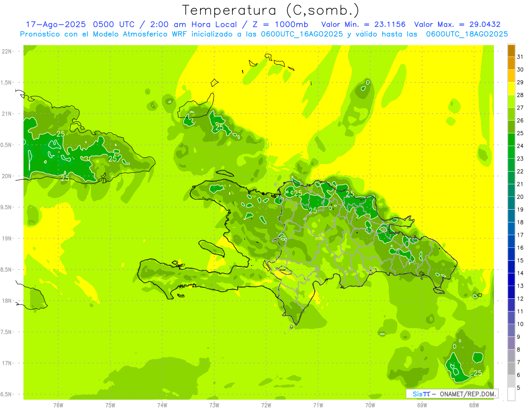Click the '20N' latitude label

pyautogui.click(x=7, y=176)
